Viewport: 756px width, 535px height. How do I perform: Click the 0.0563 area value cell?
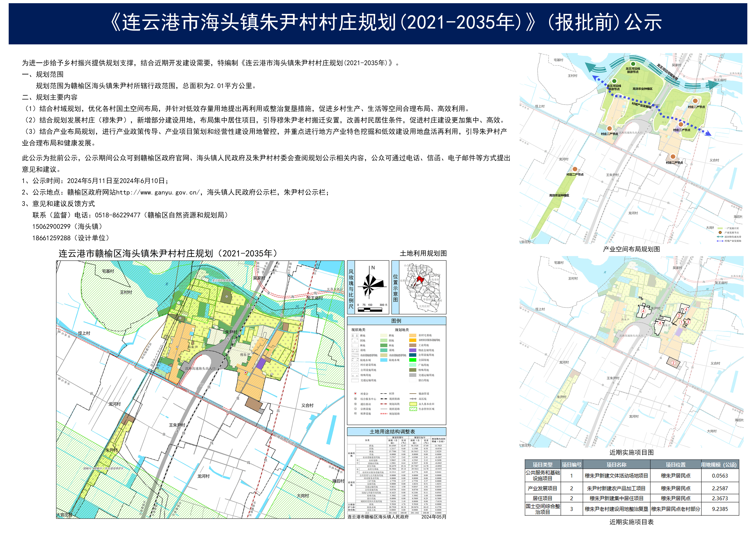[x=720, y=476]
